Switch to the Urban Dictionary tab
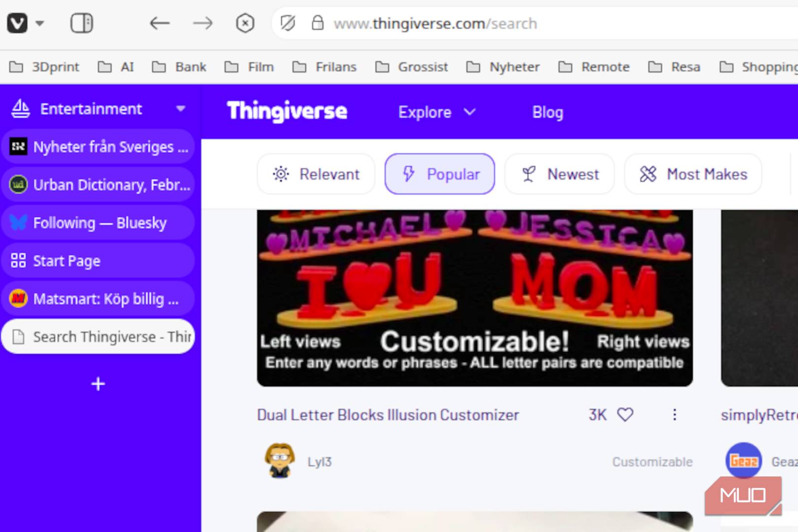The width and height of the screenshot is (798, 532). pos(99,185)
